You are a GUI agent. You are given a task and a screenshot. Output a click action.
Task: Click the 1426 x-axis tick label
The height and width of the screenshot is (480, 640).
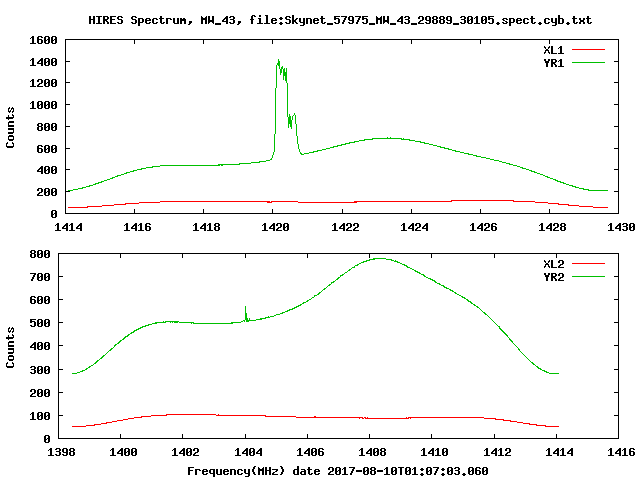coord(483,227)
